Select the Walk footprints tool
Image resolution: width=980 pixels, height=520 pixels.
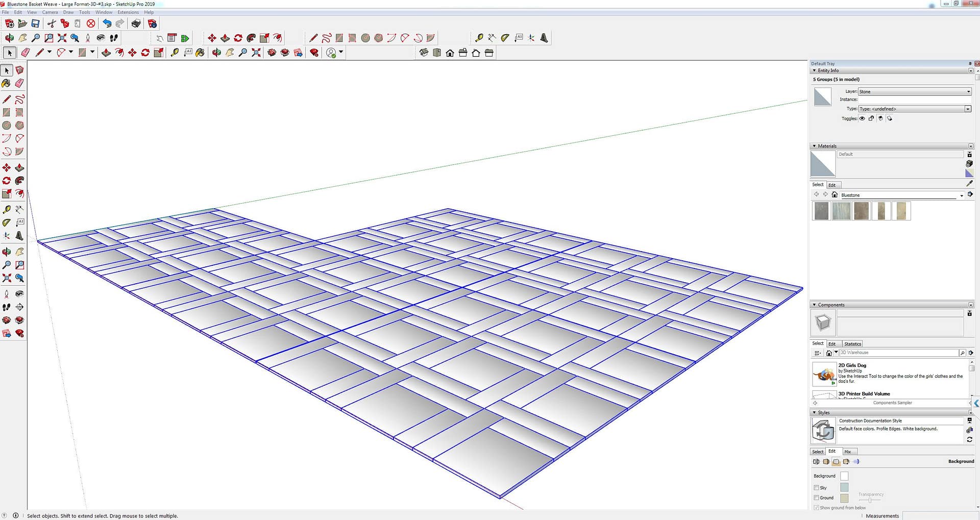point(114,38)
